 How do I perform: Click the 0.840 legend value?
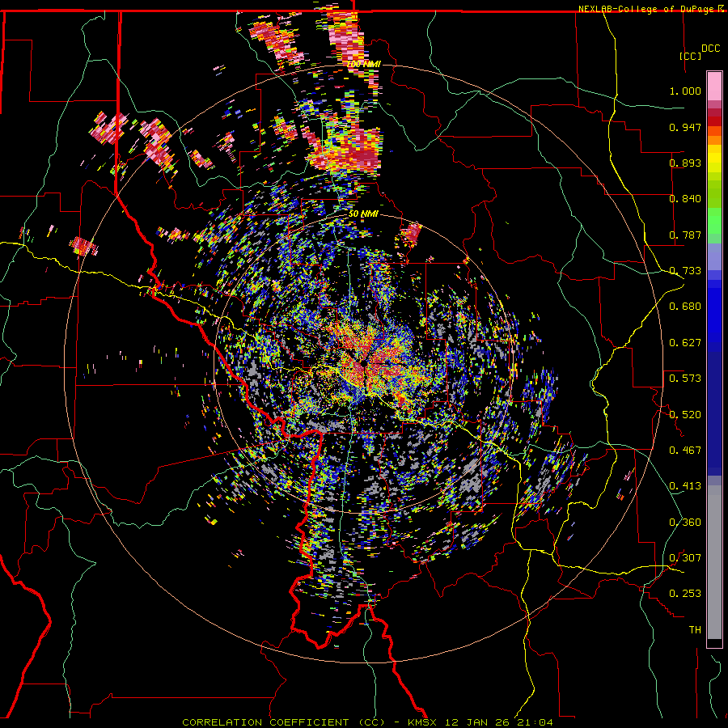(x=685, y=199)
